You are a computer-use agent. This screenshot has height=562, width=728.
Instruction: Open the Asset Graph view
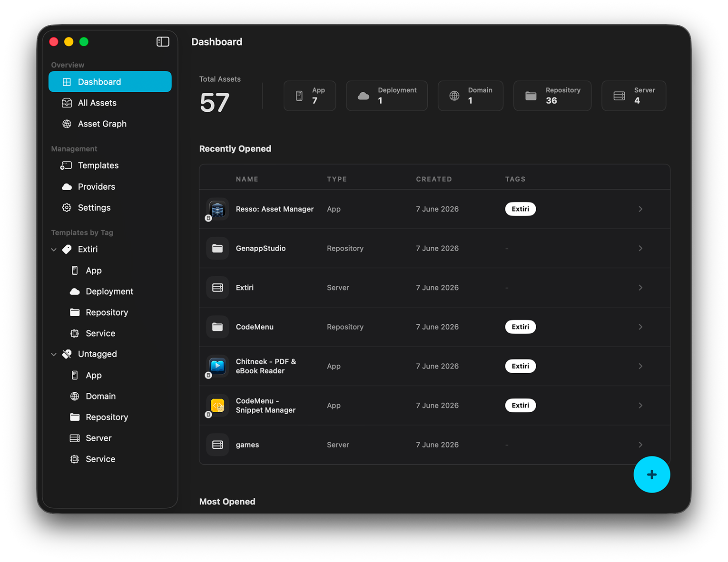(x=110, y=124)
